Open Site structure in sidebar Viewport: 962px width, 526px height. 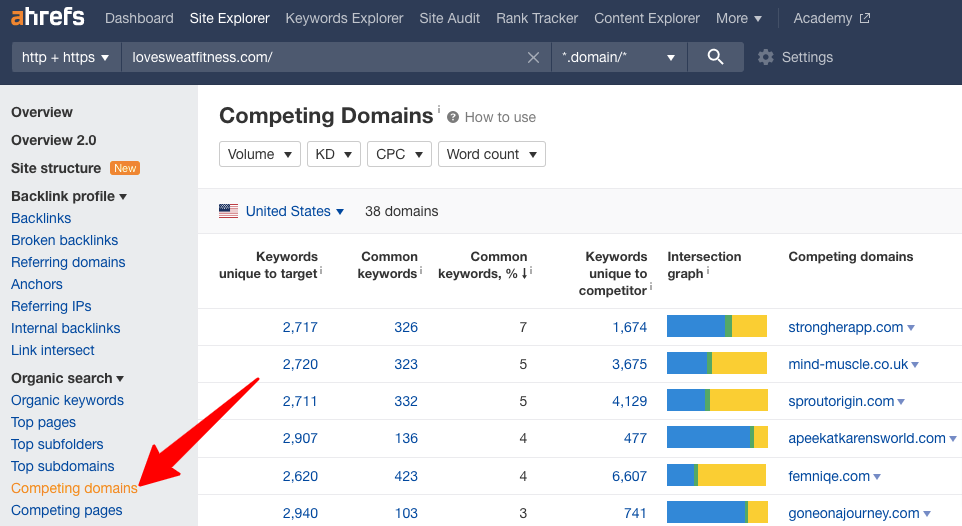(x=56, y=168)
